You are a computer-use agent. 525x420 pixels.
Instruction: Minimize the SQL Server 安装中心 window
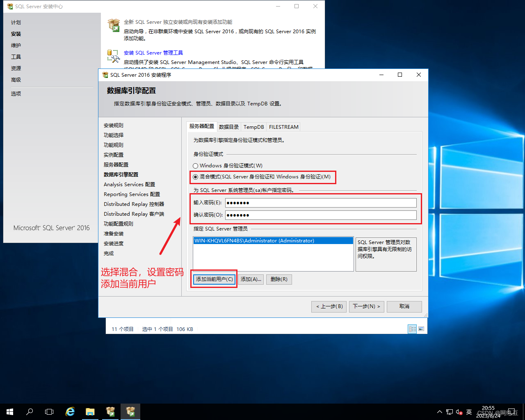click(x=278, y=6)
